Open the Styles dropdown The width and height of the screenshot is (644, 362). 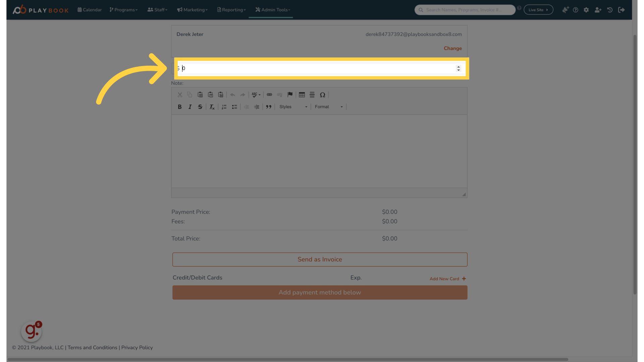(x=293, y=107)
